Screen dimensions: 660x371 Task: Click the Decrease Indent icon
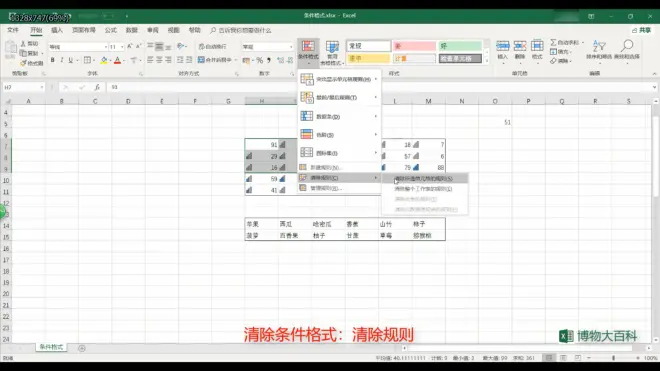[180, 60]
